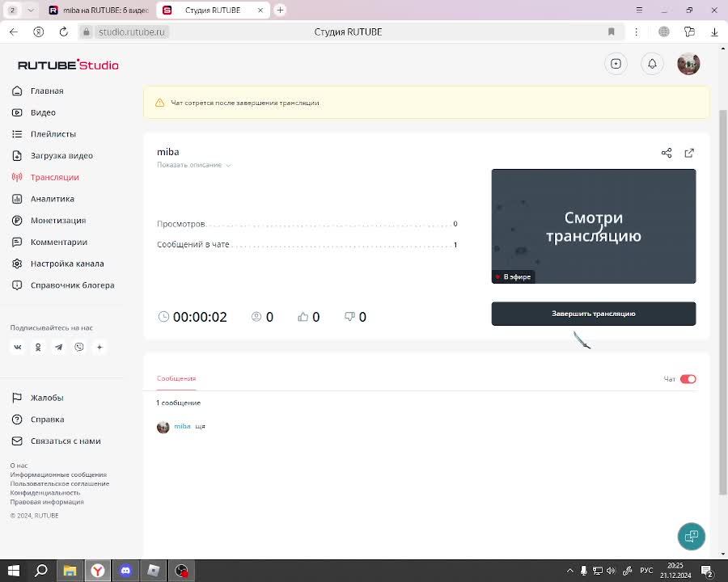The image size is (728, 582).
Task: Open a new browser tab
Action: (280, 11)
